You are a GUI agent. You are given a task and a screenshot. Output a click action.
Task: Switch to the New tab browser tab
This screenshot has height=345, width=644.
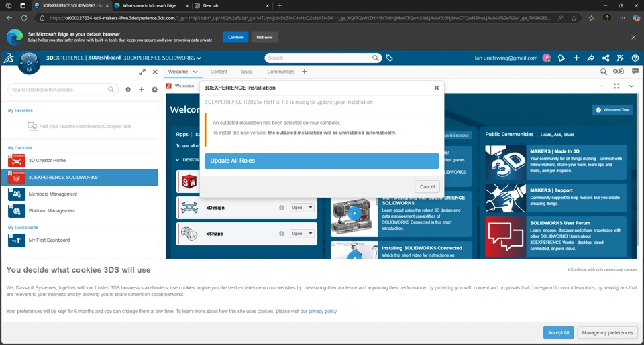tap(231, 6)
